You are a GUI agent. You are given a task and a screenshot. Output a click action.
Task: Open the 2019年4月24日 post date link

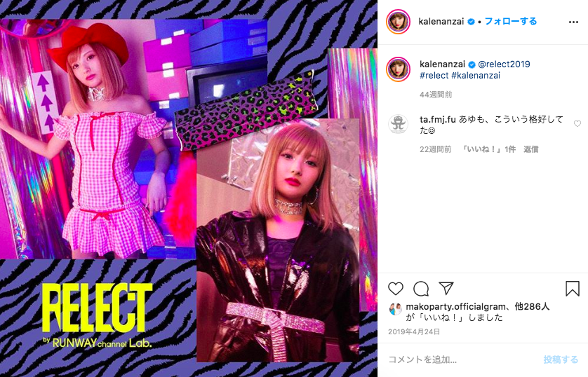[x=413, y=331]
